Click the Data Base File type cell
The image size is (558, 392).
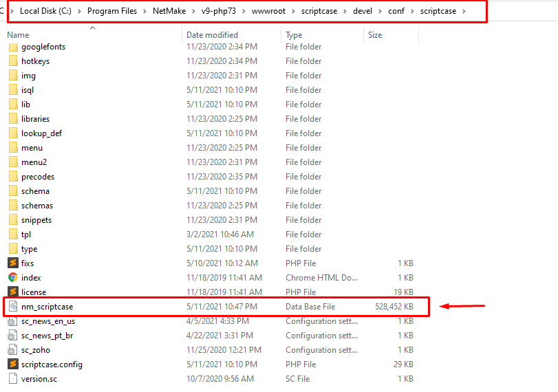pos(310,307)
